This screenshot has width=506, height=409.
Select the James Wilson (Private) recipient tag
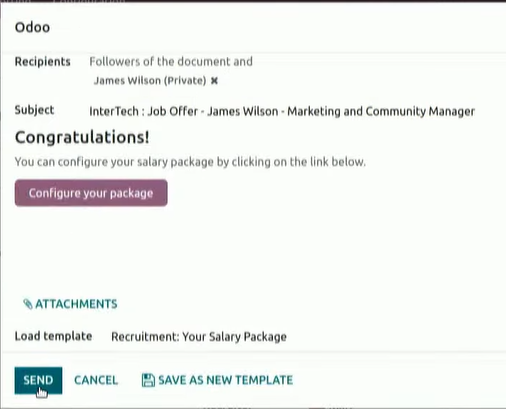coord(150,81)
